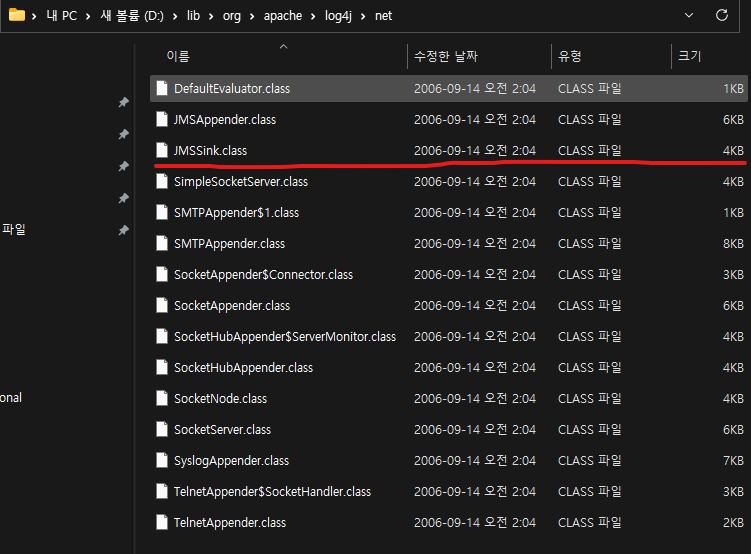Click the SMTPAppender$1.class file name
Screen dimensions: 751x554
(x=236, y=213)
